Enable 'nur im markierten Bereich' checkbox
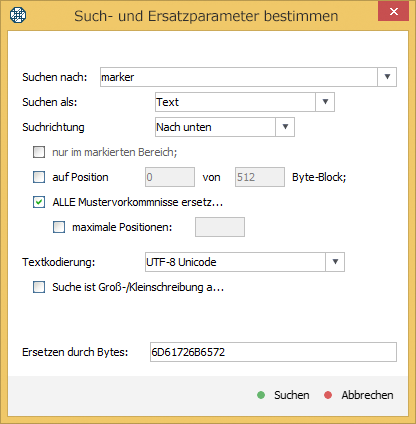Screen dimensions: 416x424 coord(39,152)
